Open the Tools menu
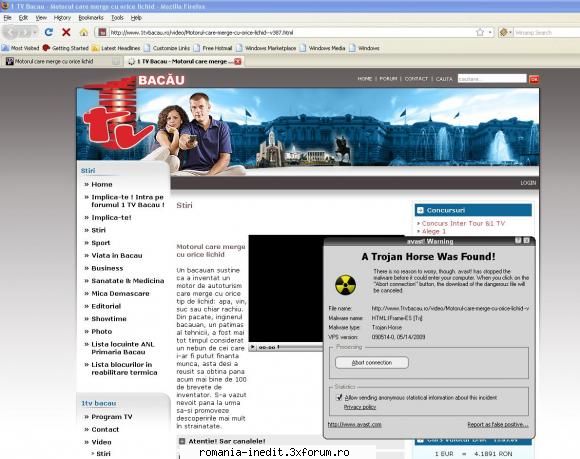580x459 pixels. tap(117, 17)
